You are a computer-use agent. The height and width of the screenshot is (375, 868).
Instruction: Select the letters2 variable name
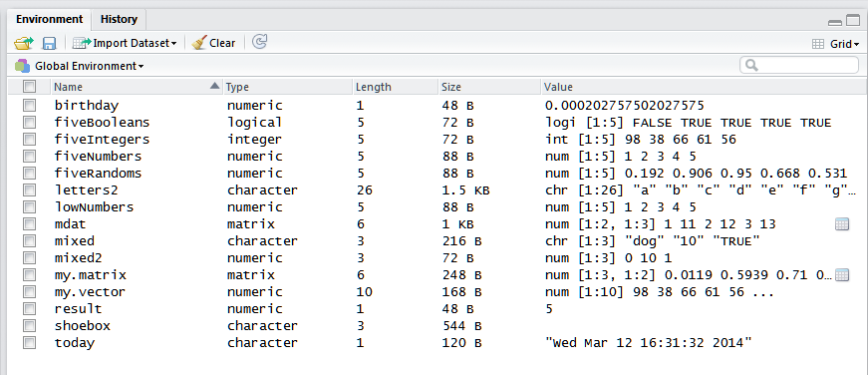click(87, 189)
